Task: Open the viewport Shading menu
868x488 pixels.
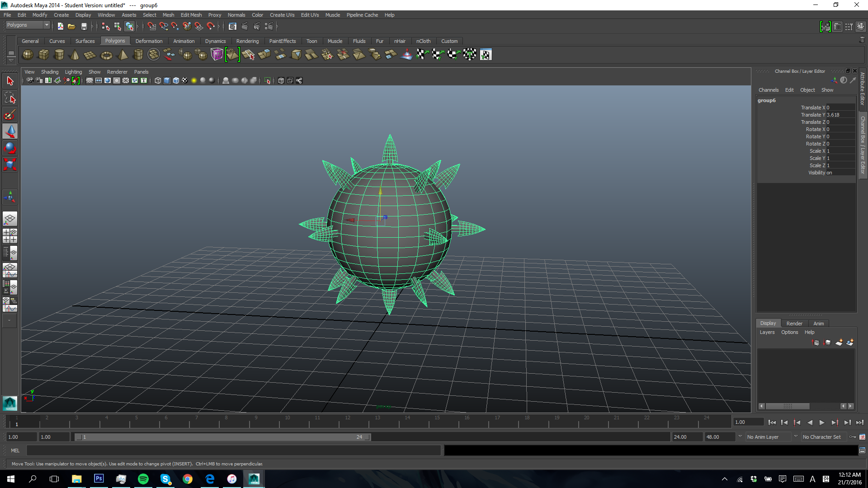Action: [50, 72]
